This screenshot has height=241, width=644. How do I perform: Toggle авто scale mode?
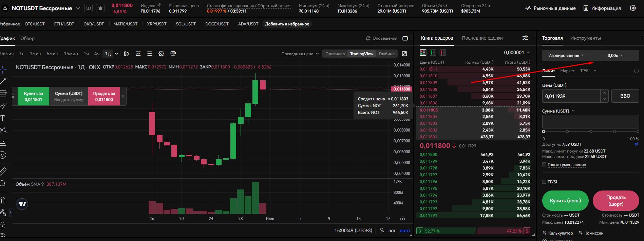point(405,230)
